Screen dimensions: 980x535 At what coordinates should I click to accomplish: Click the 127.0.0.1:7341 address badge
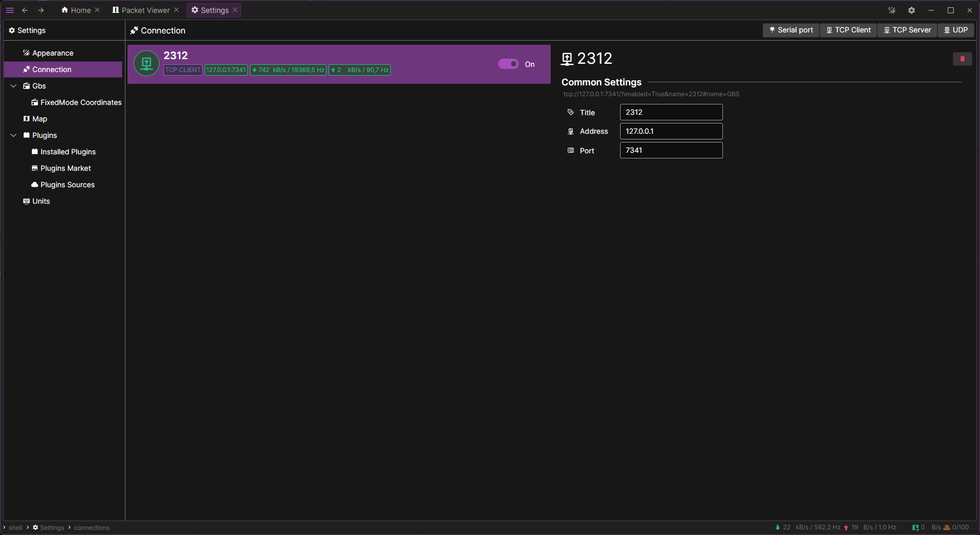(x=226, y=70)
